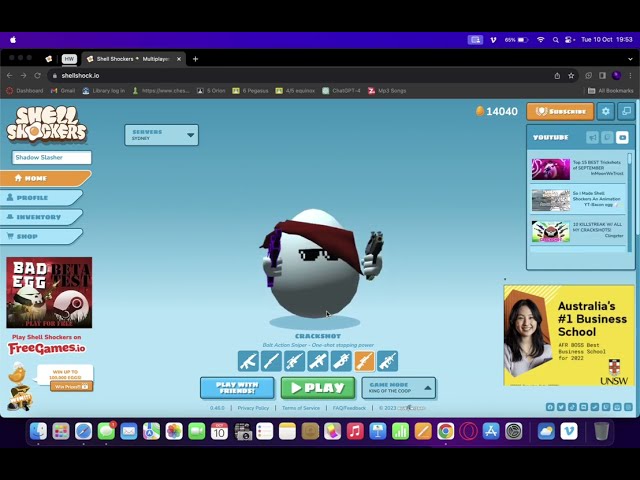Click the shellshock.io address bar
Image resolution: width=640 pixels, height=480 pixels.
click(x=302, y=76)
